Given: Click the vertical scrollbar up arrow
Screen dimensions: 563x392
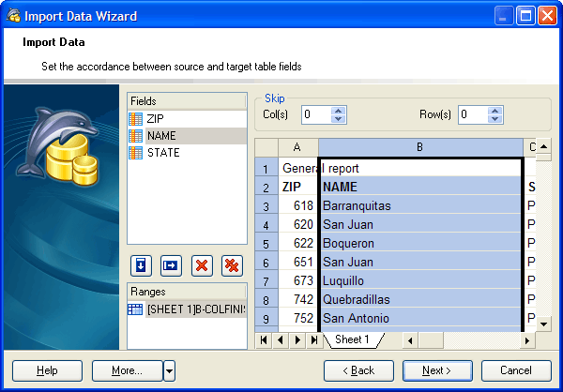Looking at the screenshot, I should 543,146.
